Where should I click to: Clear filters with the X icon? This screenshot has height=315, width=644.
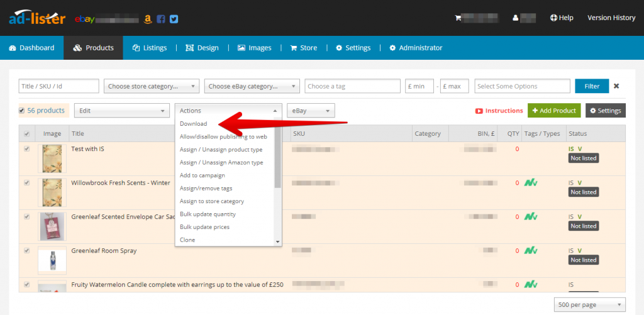click(x=616, y=86)
